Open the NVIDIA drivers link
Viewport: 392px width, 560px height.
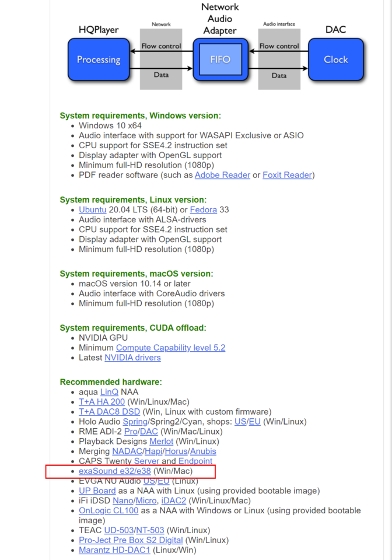point(132,358)
